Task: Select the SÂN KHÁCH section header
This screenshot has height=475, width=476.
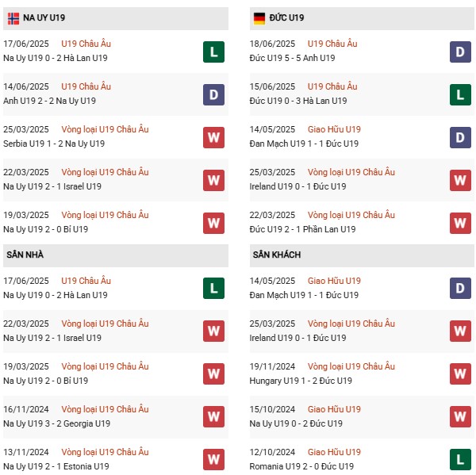Action: [x=362, y=255]
